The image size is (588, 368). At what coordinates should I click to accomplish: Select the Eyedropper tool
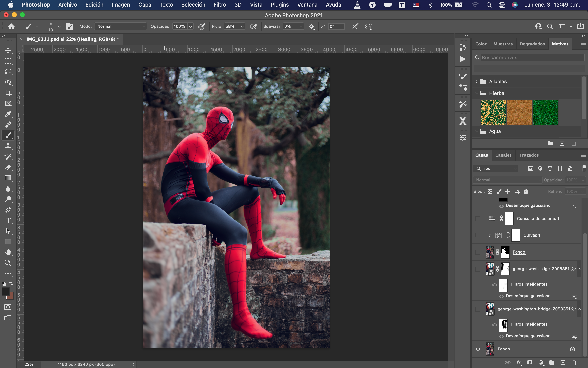(x=8, y=114)
